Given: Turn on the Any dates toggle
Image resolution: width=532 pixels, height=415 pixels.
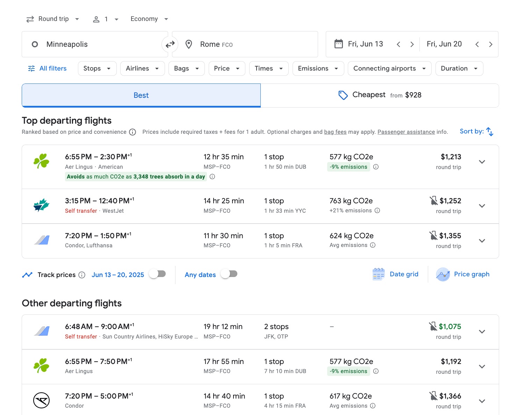Looking at the screenshot, I should (229, 274).
